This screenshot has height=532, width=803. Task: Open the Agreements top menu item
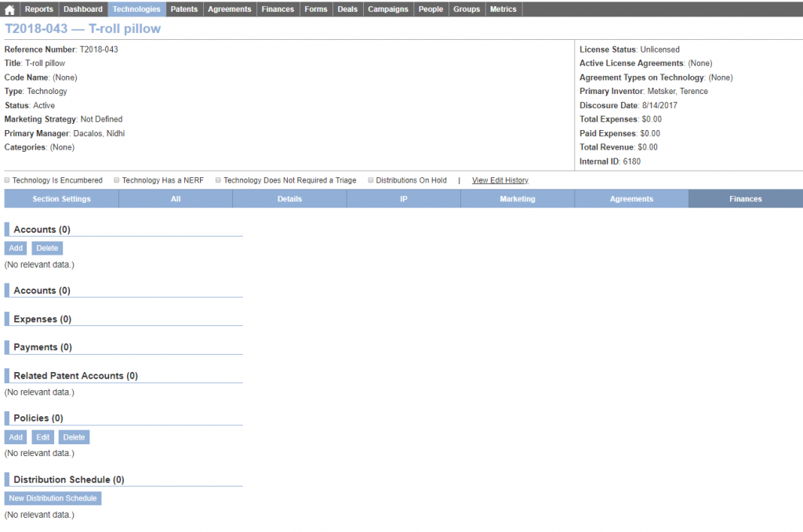[230, 9]
